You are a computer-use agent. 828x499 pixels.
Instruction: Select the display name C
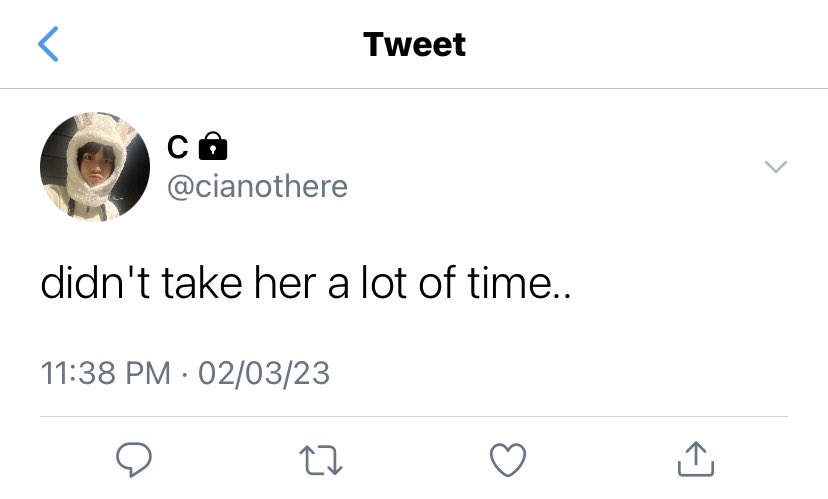point(177,146)
